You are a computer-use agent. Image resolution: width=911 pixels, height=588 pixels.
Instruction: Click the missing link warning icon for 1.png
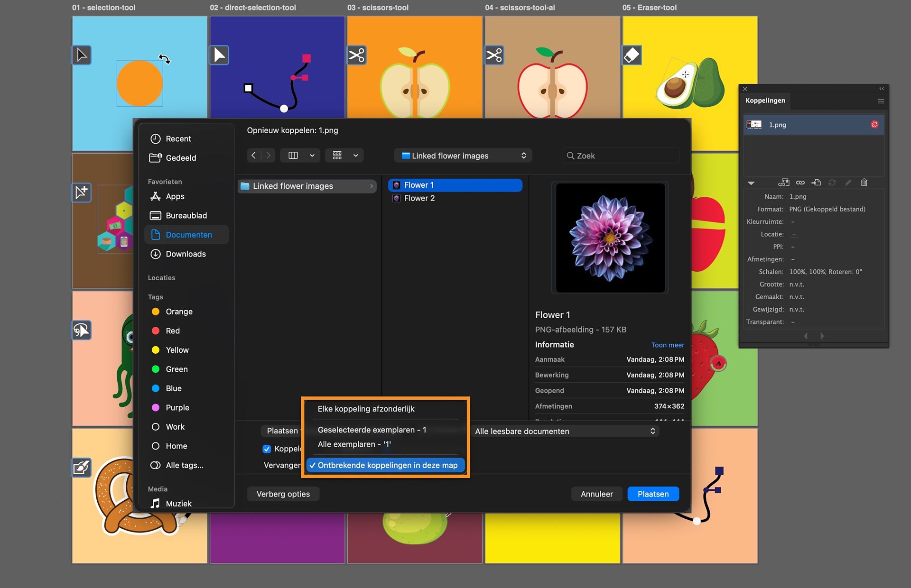click(x=874, y=124)
